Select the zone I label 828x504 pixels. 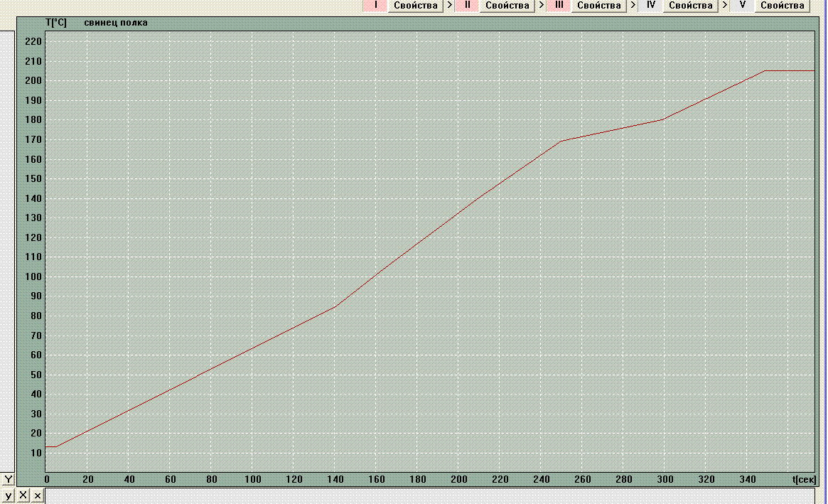click(375, 6)
